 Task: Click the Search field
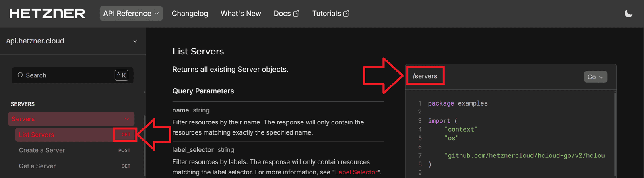[x=72, y=75]
